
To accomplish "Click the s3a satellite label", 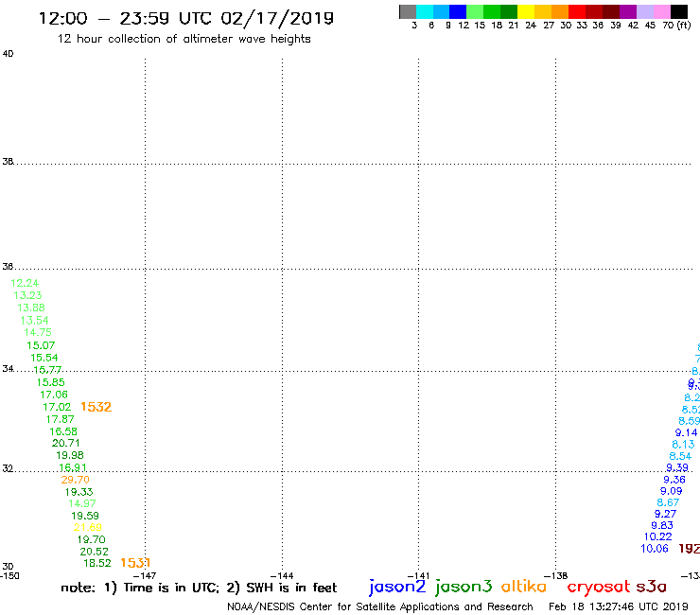I will (651, 587).
